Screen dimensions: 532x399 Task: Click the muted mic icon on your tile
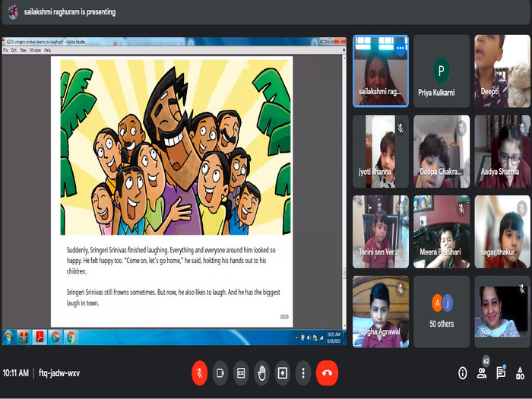point(522,288)
